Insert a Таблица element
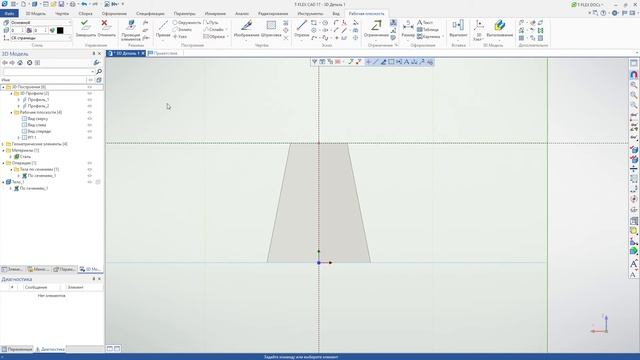This screenshot has height=360, width=640. point(428,29)
